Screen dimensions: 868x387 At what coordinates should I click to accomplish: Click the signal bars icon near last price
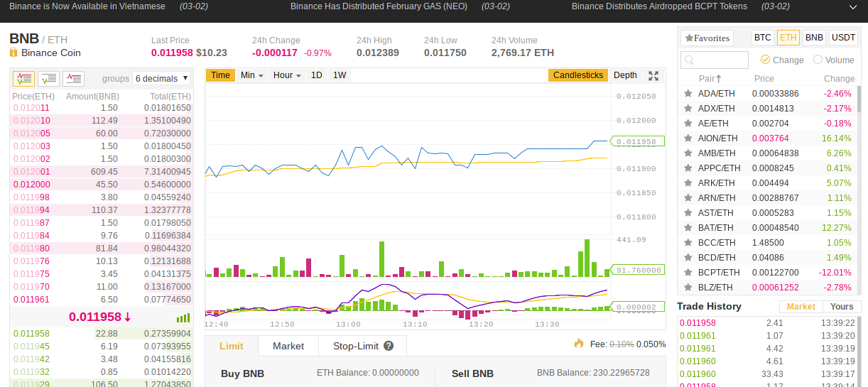(183, 317)
